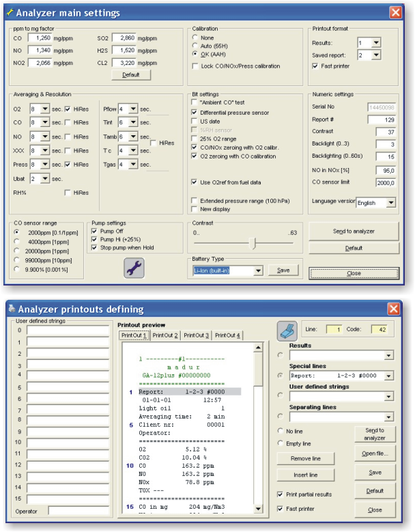
Task: Click the Report # numeric field
Action: pyautogui.click(x=382, y=120)
